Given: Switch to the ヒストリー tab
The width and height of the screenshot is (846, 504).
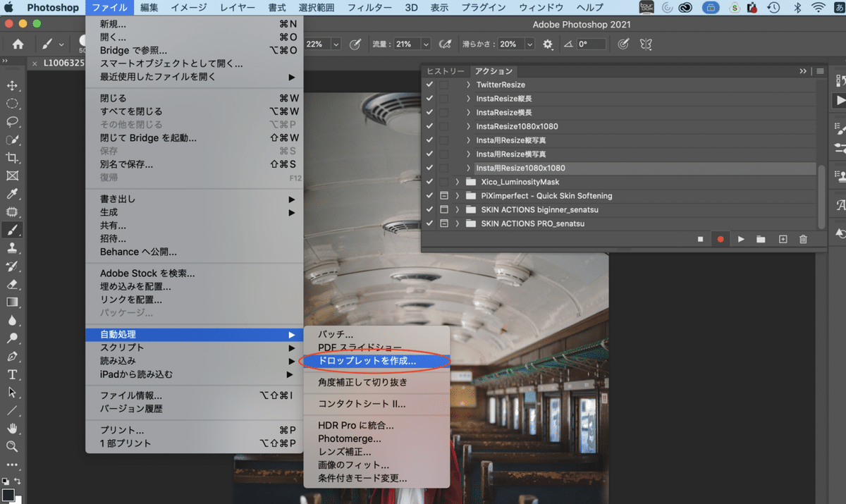Looking at the screenshot, I should pyautogui.click(x=446, y=71).
